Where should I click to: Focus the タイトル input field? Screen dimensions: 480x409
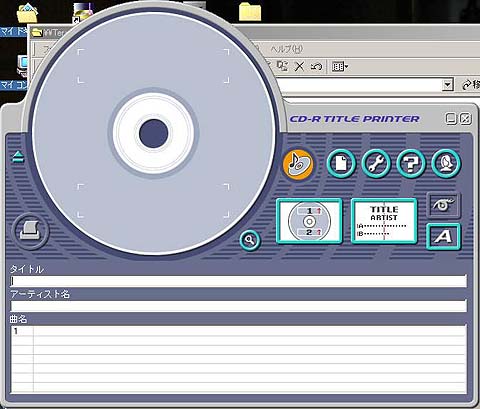tap(239, 281)
